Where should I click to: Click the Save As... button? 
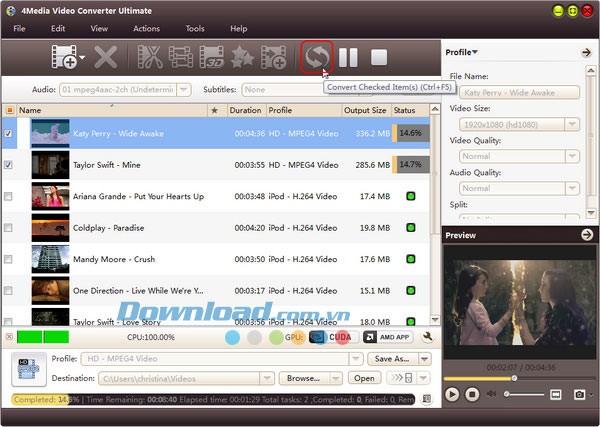click(392, 359)
